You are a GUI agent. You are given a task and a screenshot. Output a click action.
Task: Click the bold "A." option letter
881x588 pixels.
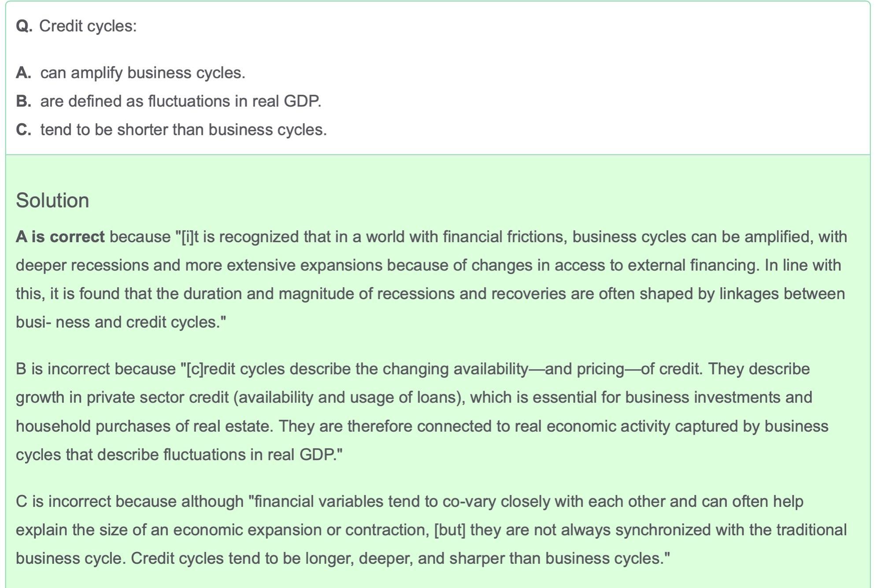point(23,73)
